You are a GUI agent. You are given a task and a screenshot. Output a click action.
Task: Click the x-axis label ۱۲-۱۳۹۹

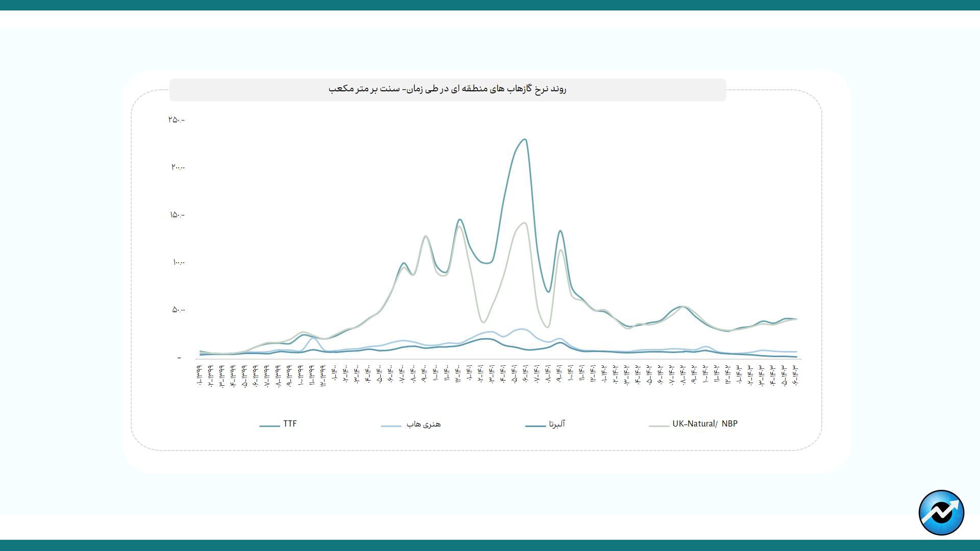tap(323, 375)
